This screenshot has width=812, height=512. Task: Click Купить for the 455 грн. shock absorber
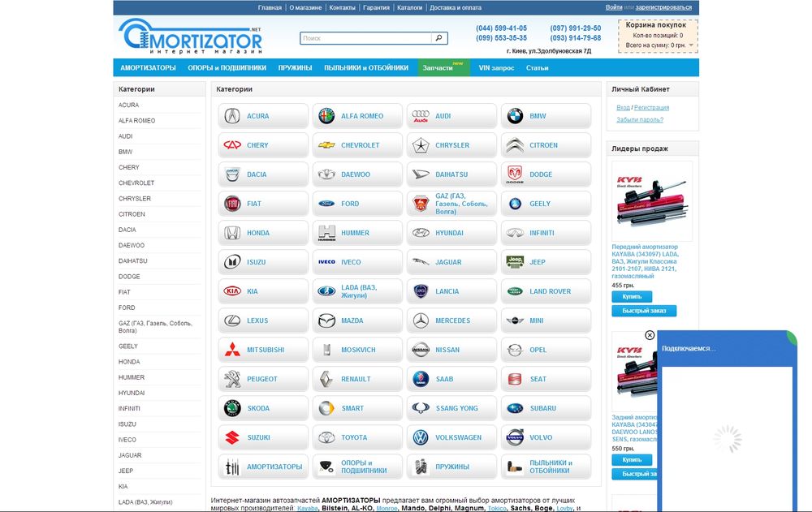[x=632, y=297]
